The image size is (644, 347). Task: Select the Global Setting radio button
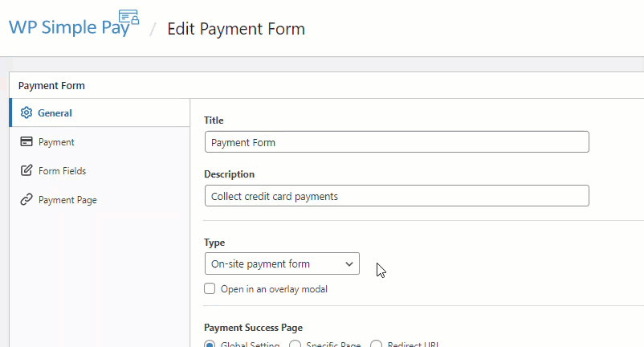[x=210, y=345]
